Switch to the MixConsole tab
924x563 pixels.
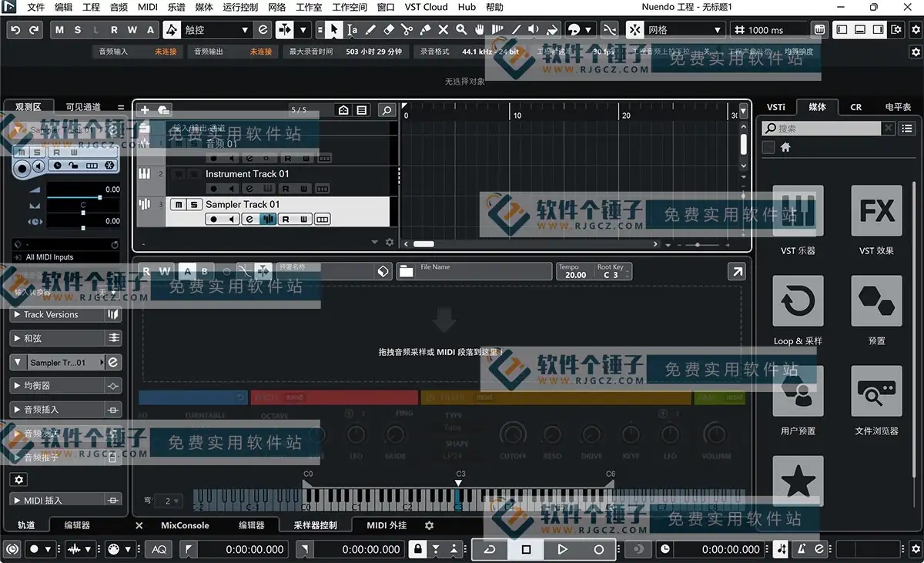(185, 525)
